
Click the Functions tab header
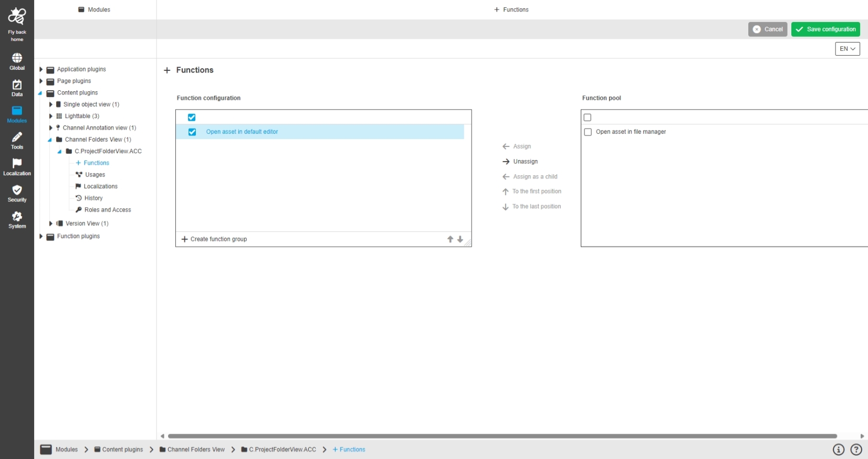point(511,9)
